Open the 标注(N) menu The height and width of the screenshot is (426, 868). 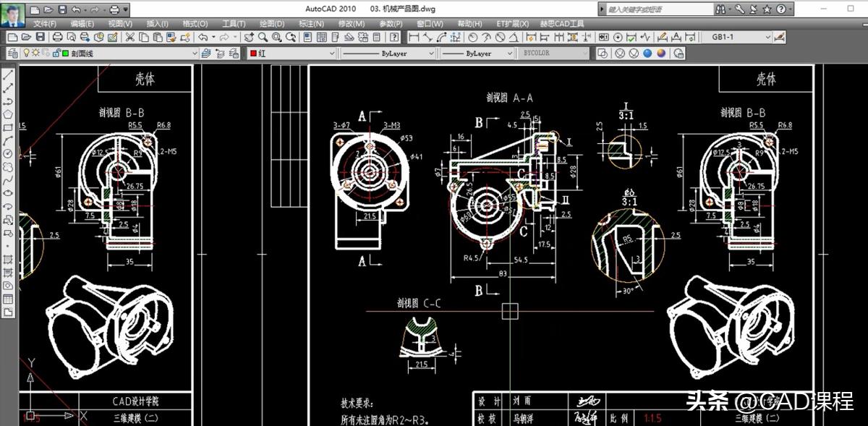(311, 23)
